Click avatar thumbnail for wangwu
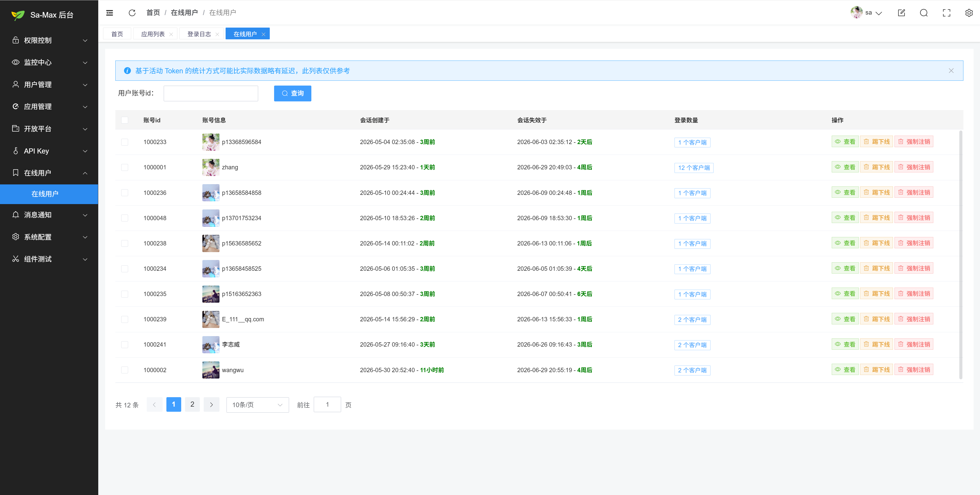This screenshot has width=980, height=495. [211, 370]
